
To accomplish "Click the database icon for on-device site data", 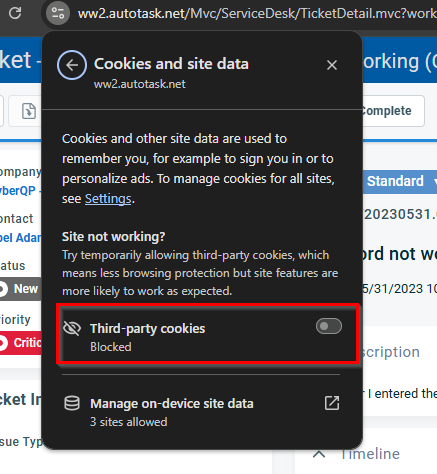I will click(72, 403).
